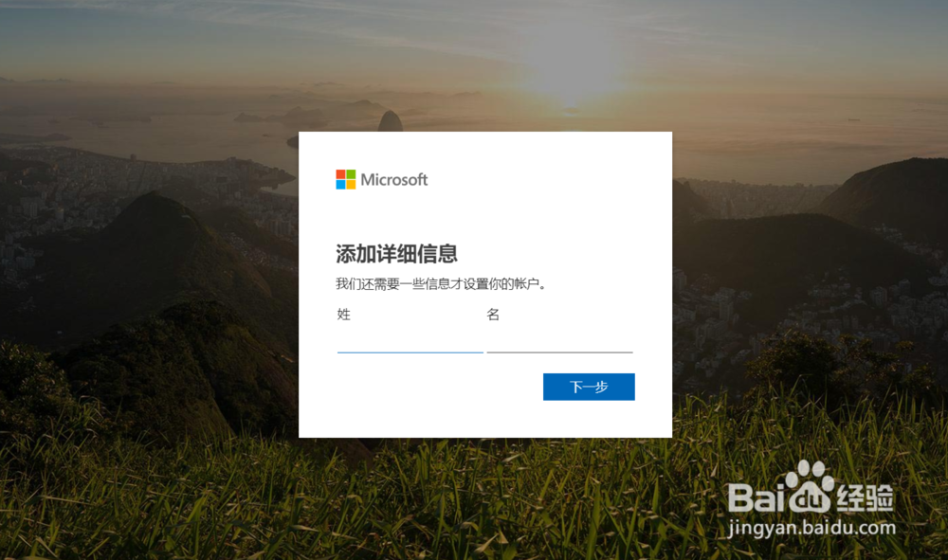This screenshot has height=560, width=948.
Task: Click the Microsoft wordmark text
Action: point(394,179)
